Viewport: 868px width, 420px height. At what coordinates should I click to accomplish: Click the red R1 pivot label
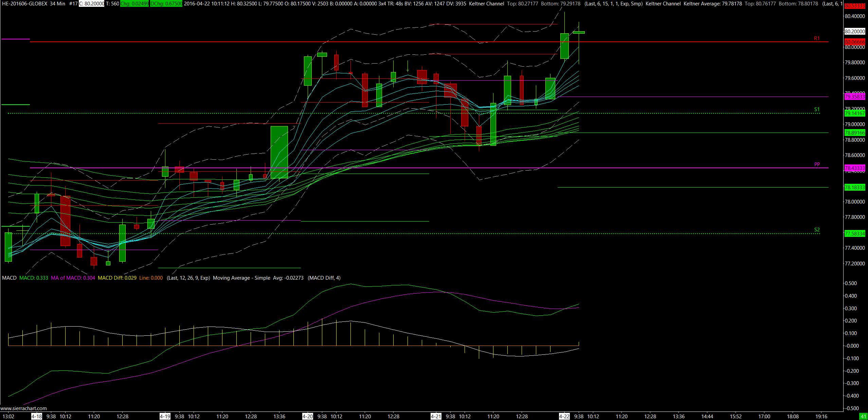pos(817,38)
